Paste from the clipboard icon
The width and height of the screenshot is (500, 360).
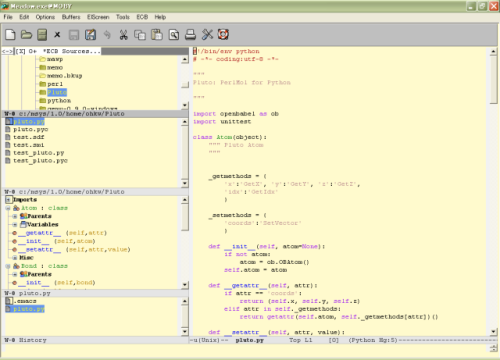pyautogui.click(x=157, y=35)
